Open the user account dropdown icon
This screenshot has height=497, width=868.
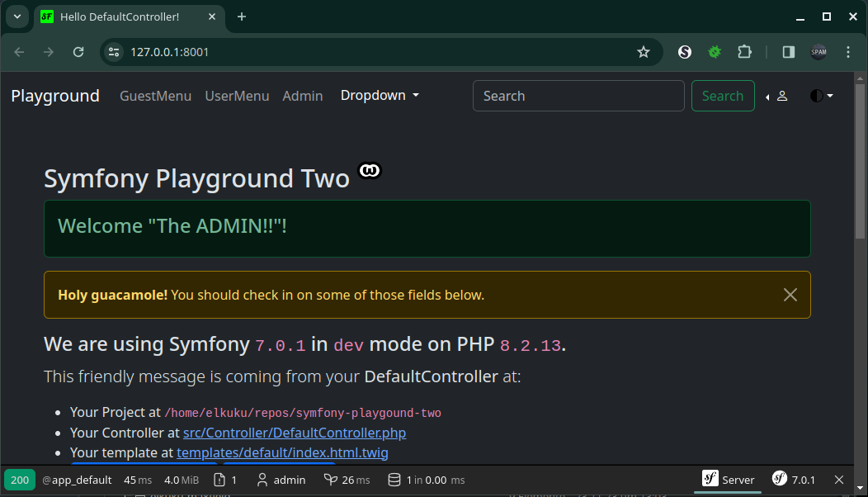776,97
